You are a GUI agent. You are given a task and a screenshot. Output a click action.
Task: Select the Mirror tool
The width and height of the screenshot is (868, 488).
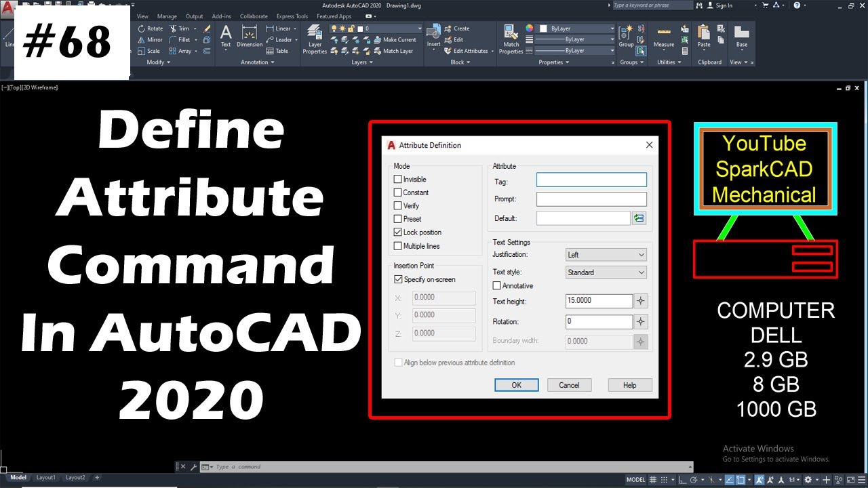pos(150,39)
